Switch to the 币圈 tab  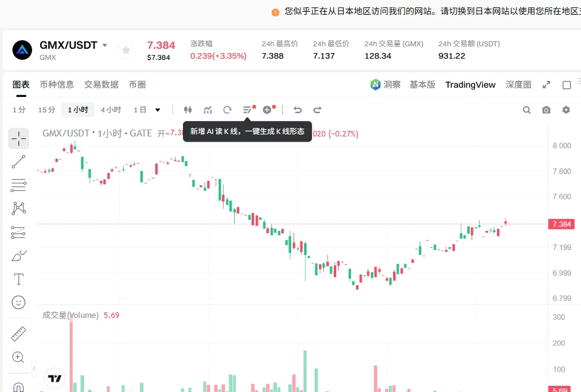(x=137, y=85)
